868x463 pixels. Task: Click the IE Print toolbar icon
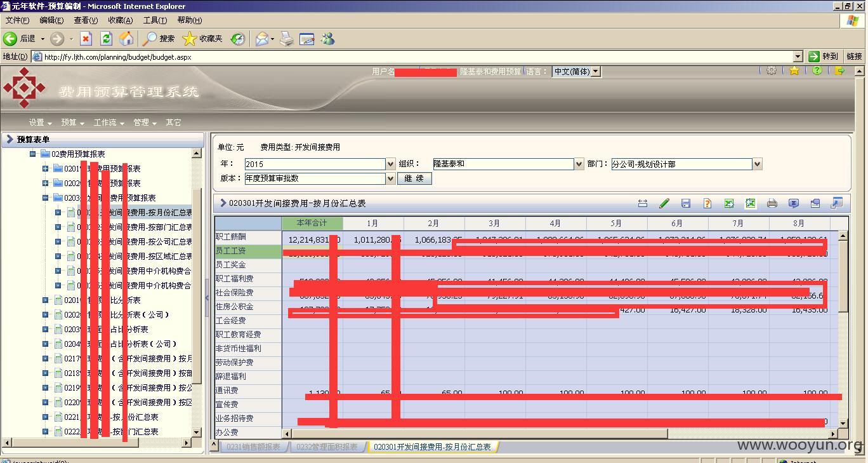tap(287, 39)
